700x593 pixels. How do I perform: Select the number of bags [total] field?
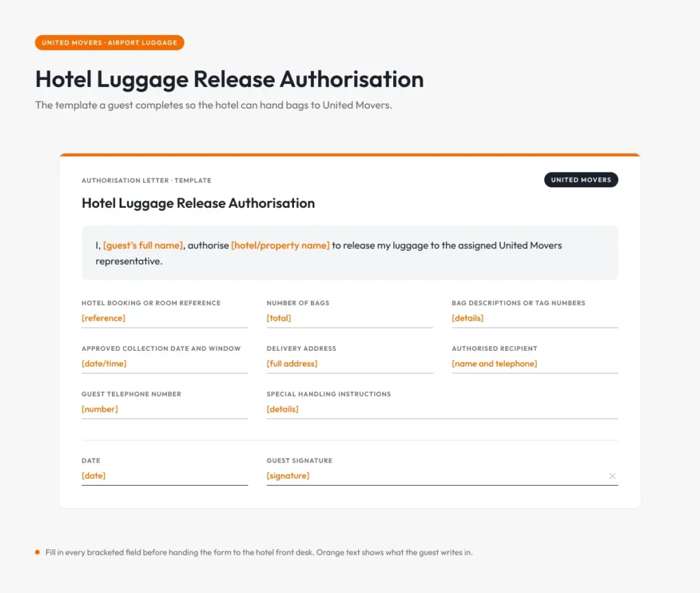[349, 318]
